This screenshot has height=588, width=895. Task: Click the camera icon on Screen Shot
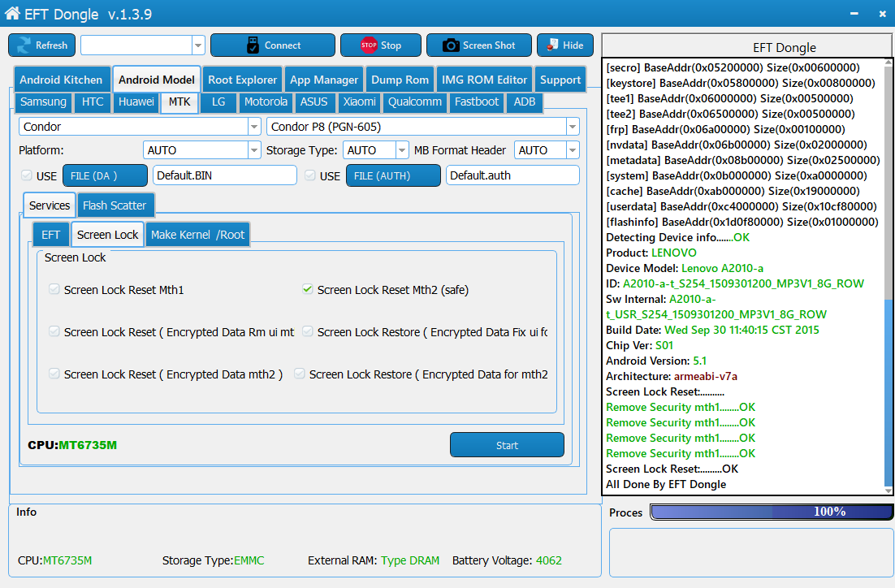click(x=451, y=45)
